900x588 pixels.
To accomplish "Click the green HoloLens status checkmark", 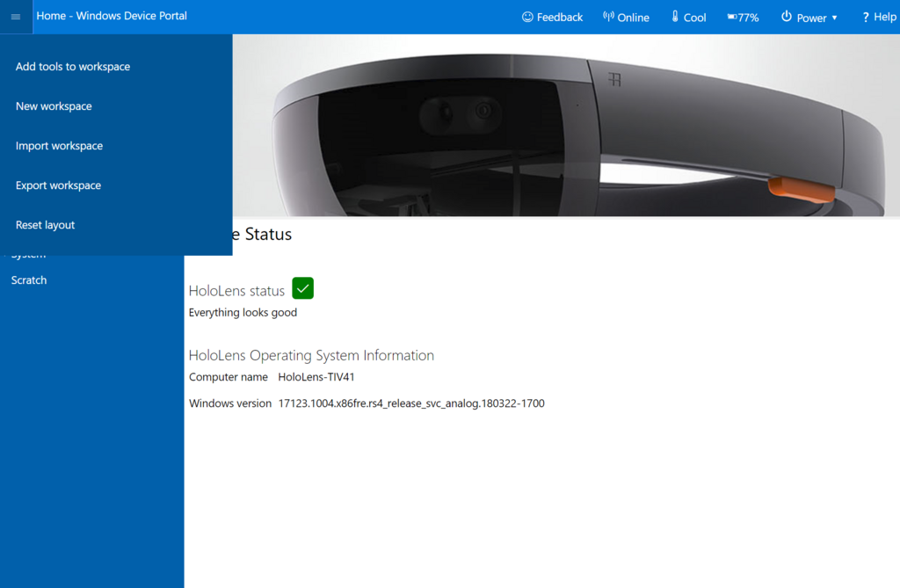I will pyautogui.click(x=302, y=288).
